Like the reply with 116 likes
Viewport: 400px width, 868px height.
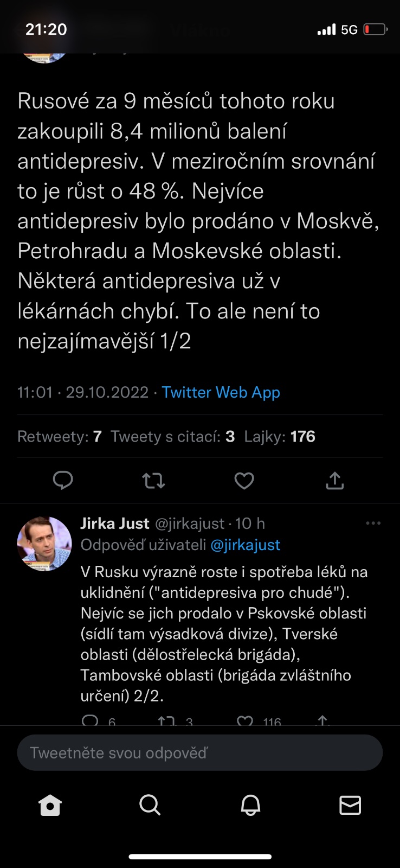tap(246, 721)
